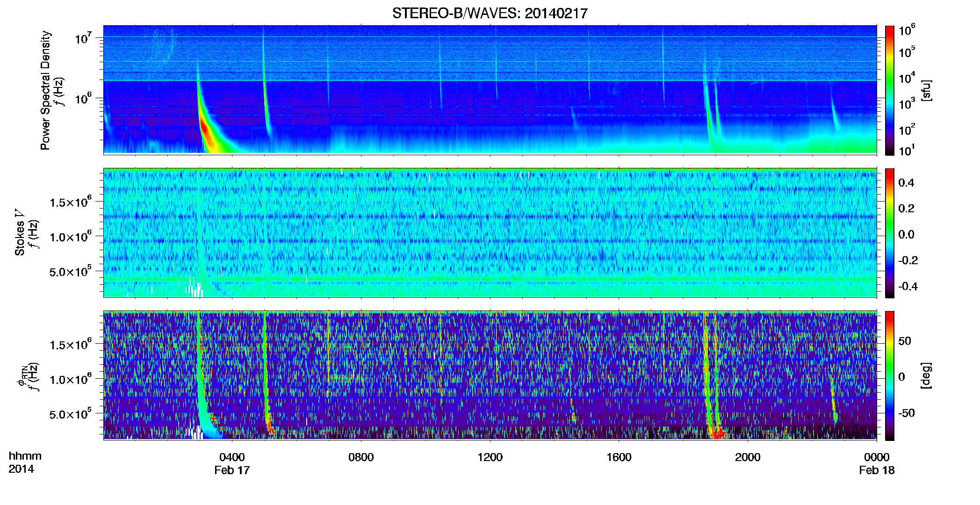Select the 0.0 label on the Stokes V colorbar
Viewport: 980px width, 505px height.
coord(907,234)
